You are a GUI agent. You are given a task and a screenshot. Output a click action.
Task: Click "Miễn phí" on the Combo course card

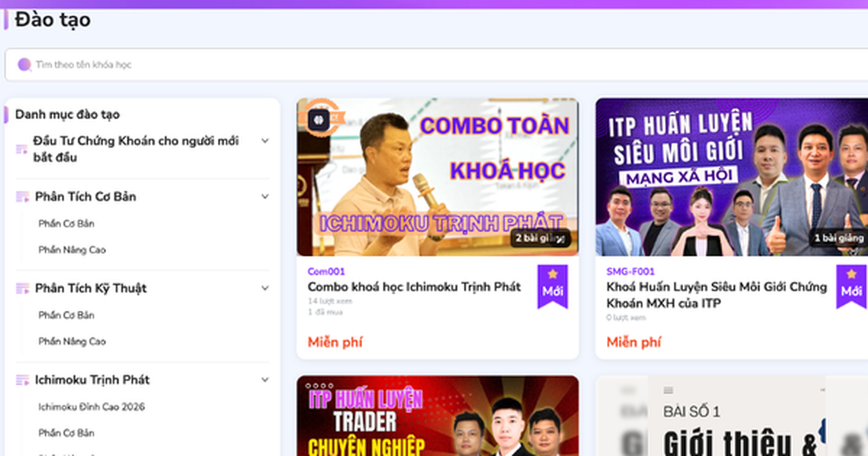click(335, 342)
